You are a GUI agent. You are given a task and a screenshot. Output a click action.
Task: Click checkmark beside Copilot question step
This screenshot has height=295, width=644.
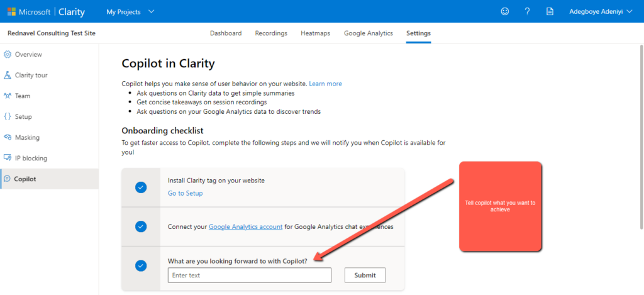(141, 266)
